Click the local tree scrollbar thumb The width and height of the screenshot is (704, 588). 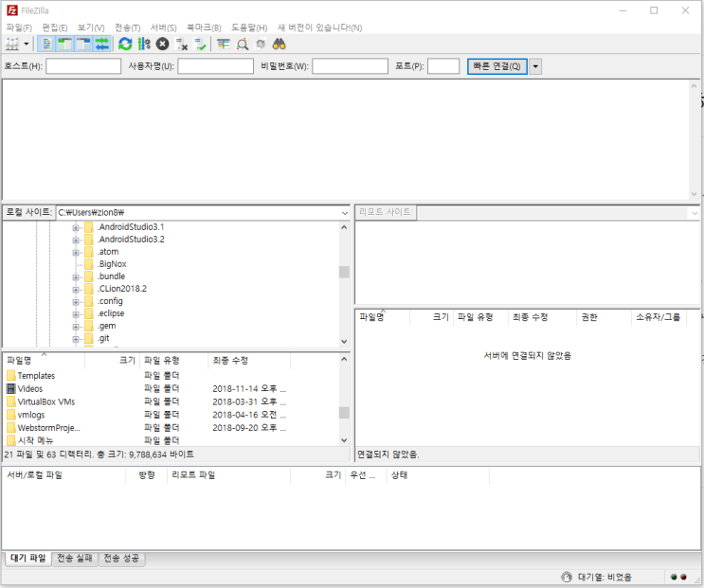(344, 272)
